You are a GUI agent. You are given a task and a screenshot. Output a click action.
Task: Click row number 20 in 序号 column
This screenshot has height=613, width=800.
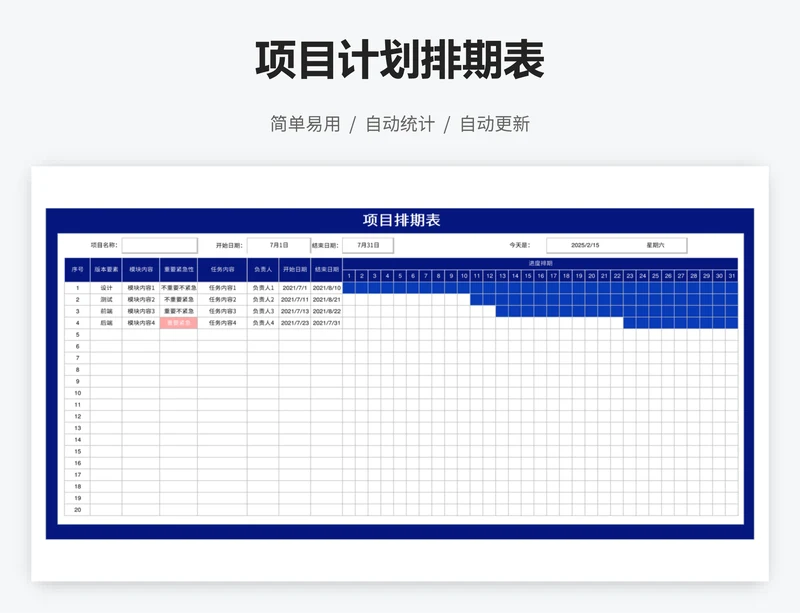click(x=78, y=510)
